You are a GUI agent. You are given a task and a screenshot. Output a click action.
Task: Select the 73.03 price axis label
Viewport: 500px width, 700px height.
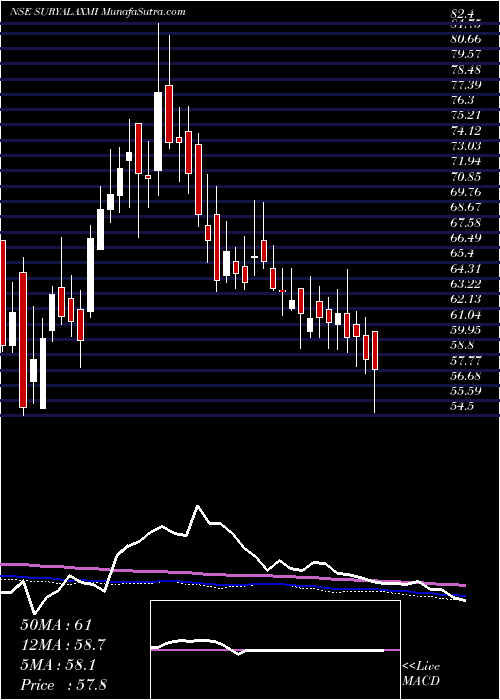click(x=466, y=146)
